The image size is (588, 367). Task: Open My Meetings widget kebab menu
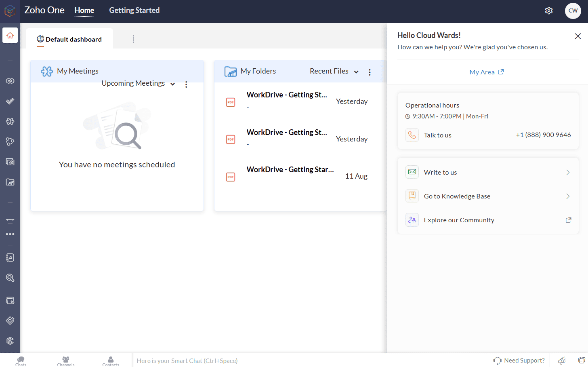186,84
